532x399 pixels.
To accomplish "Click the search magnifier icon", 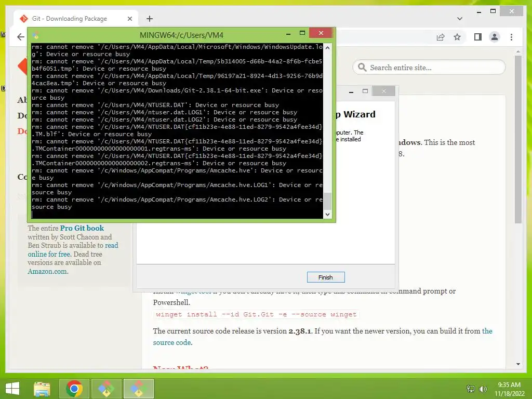I will 362,67.
